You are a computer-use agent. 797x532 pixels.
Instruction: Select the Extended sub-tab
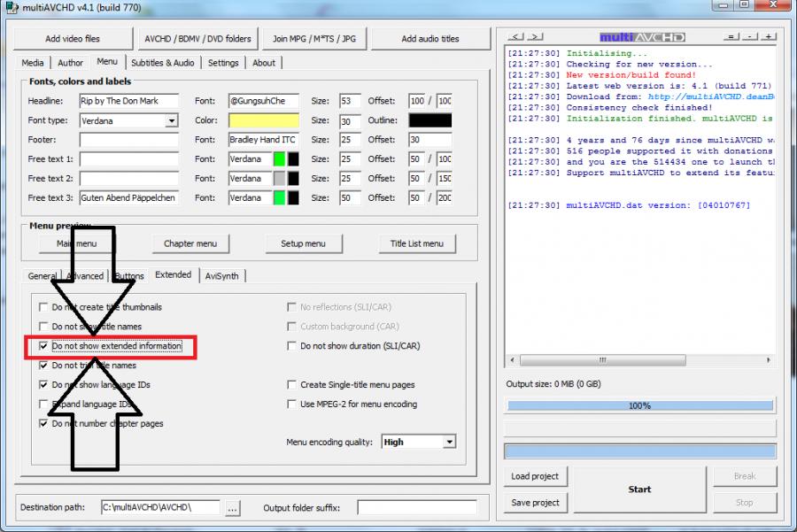point(174,275)
